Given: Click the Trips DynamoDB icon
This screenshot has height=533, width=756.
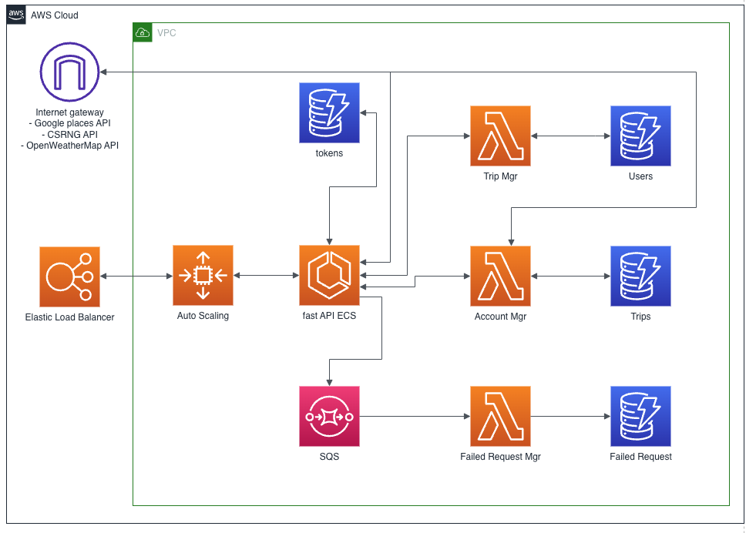Looking at the screenshot, I should (x=640, y=277).
